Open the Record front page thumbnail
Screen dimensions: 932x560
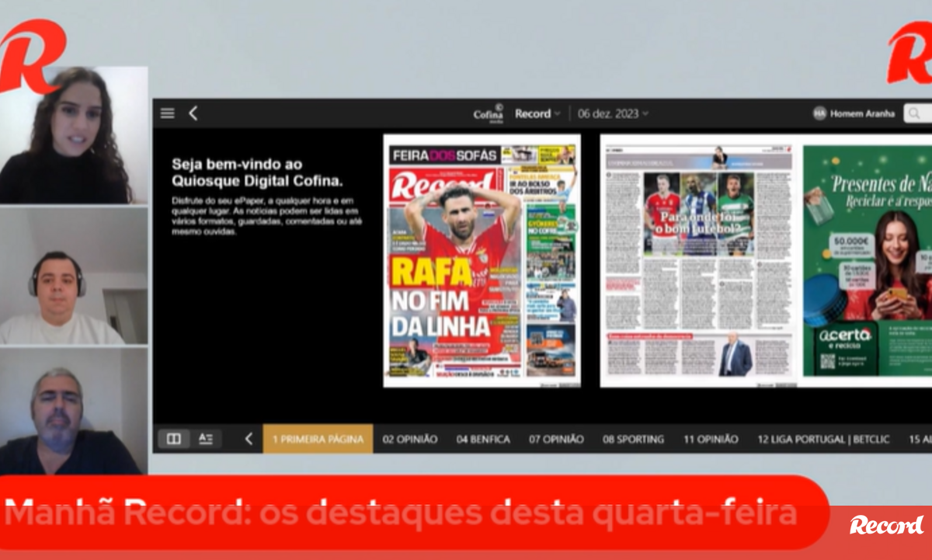tap(482, 260)
